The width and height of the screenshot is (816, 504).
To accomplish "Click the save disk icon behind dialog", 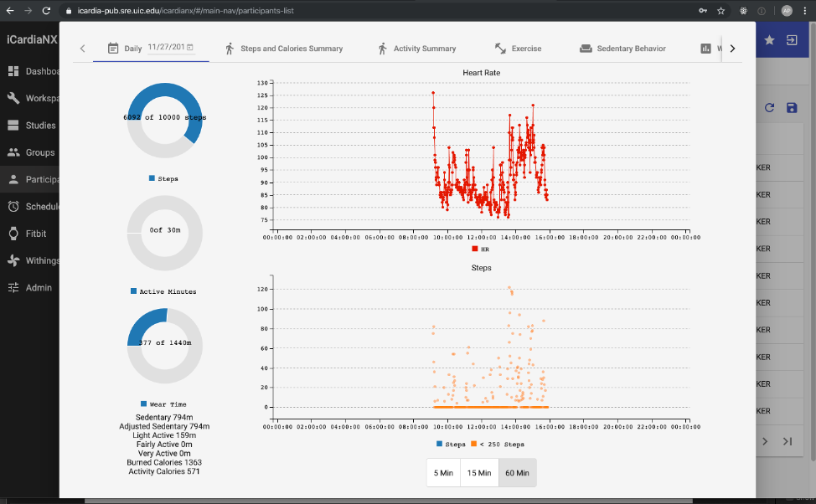I will tap(792, 108).
